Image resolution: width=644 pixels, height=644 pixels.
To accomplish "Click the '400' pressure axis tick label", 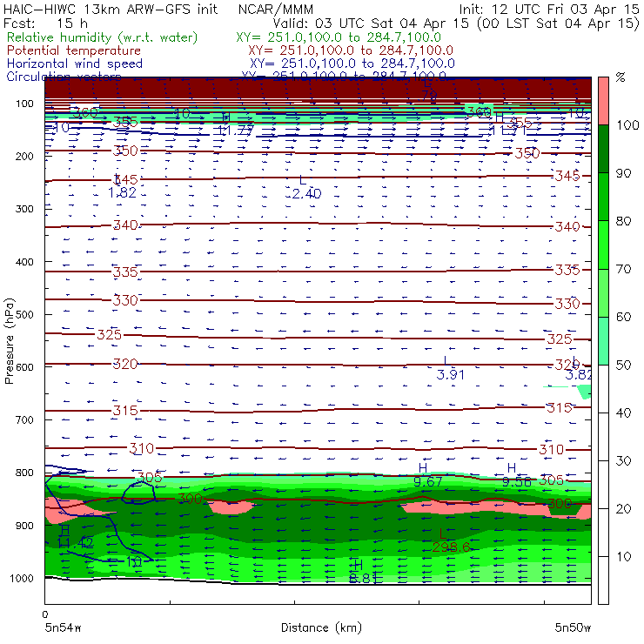I will click(x=24, y=262).
